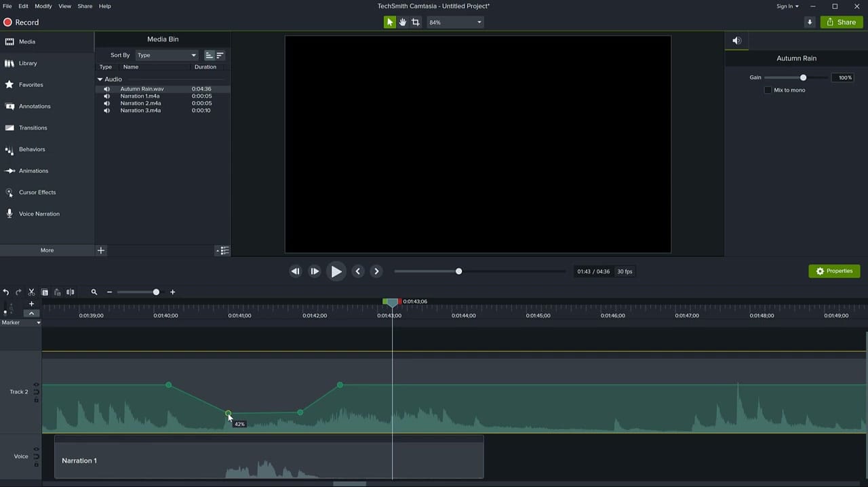Activate the Pan hand tool
The image size is (868, 487).
pos(402,22)
